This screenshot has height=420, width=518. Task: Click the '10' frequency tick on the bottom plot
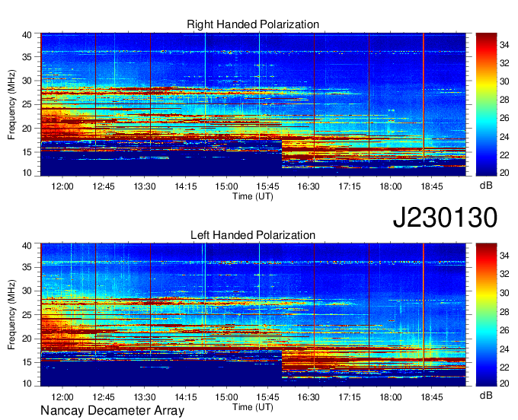pyautogui.click(x=27, y=383)
